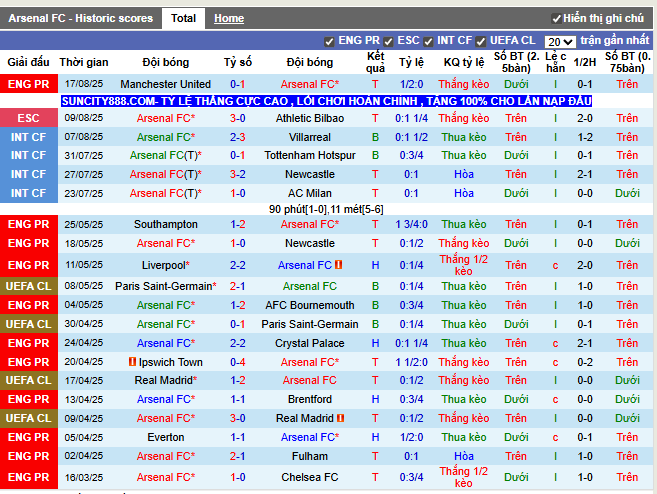The image size is (657, 494).
Task: Open Manchester United team link
Action: coord(166,84)
